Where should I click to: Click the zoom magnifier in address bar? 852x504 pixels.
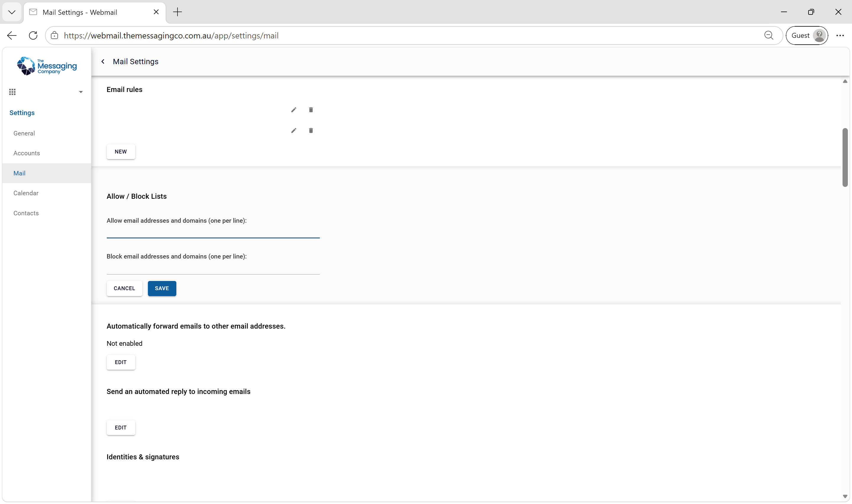click(x=769, y=36)
